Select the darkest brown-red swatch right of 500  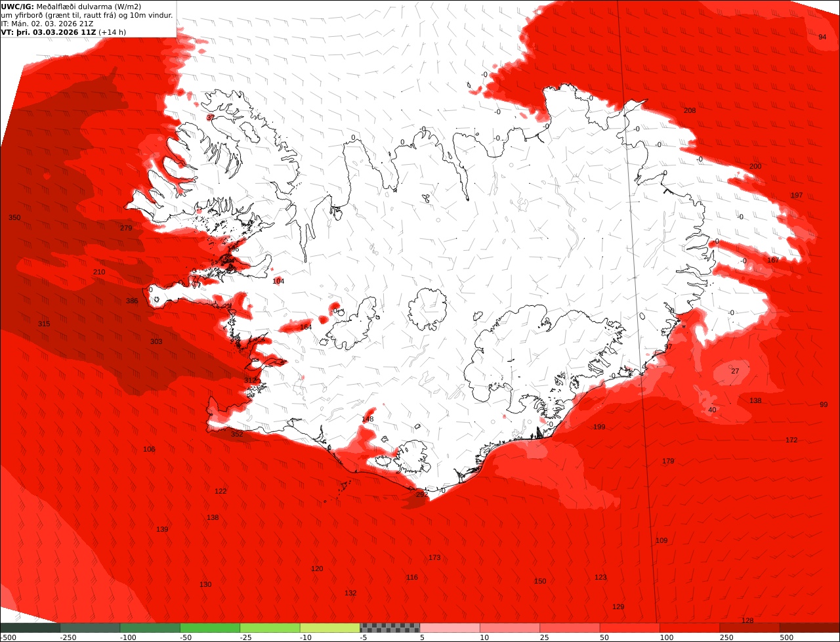pyautogui.click(x=810, y=628)
